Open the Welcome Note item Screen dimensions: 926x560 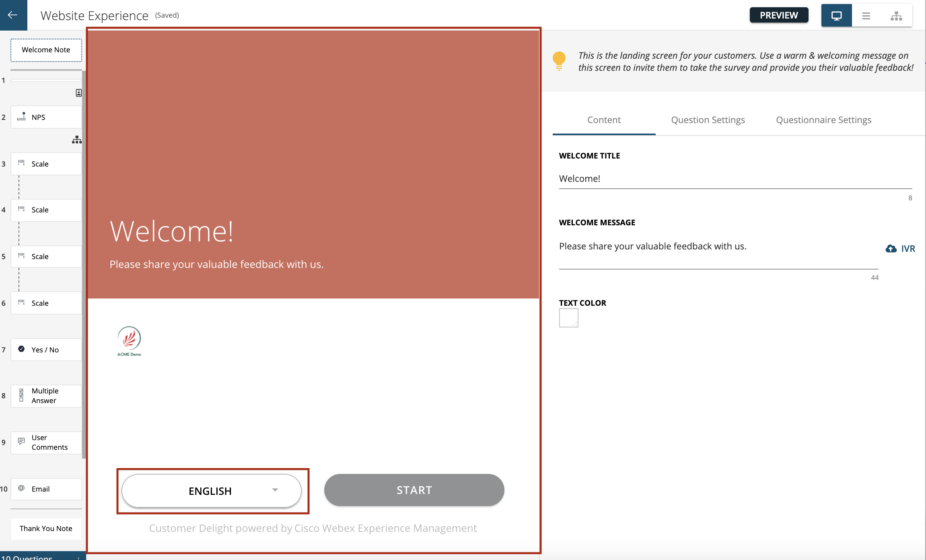46,50
